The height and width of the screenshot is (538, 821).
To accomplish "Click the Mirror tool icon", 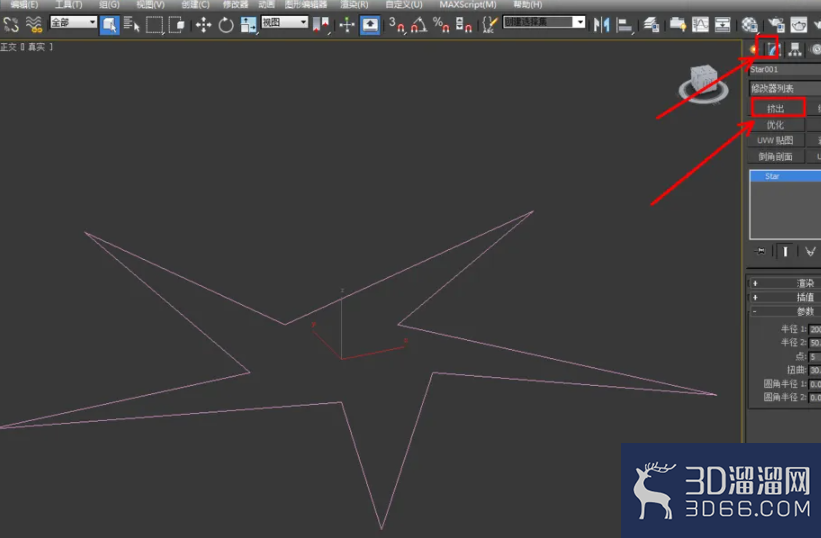I will 602,25.
